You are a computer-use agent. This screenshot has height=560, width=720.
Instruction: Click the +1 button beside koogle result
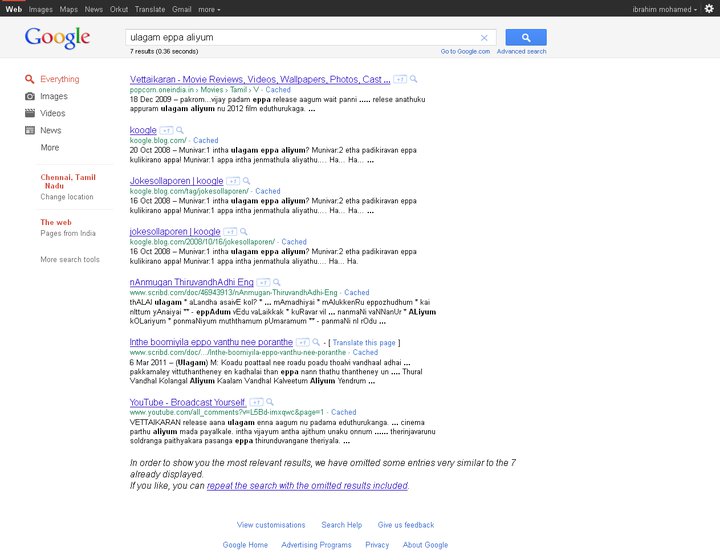click(166, 130)
